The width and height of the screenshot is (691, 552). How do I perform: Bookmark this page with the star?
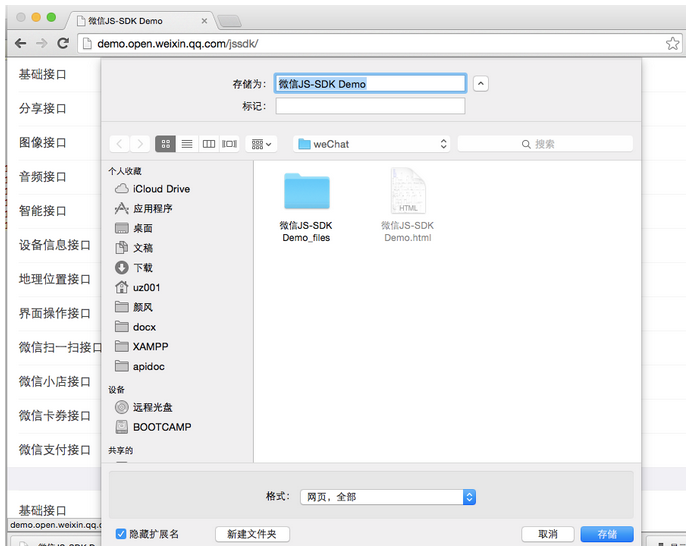tap(672, 43)
